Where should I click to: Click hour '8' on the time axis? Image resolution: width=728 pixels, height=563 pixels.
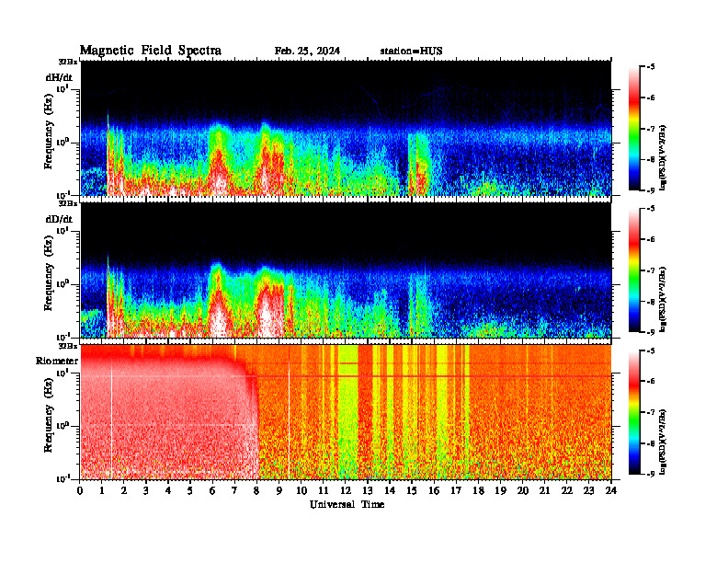(x=256, y=490)
